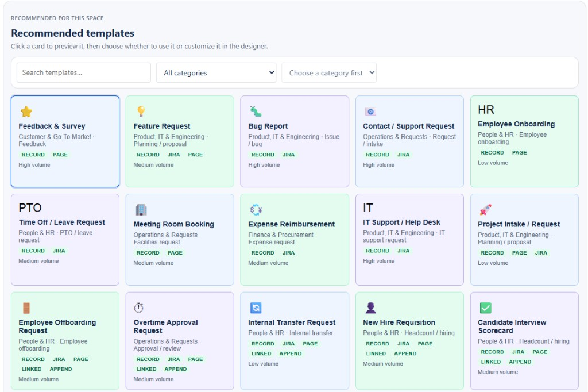
Task: Click the APPEND tag on New Hire Requisition
Action: (405, 353)
